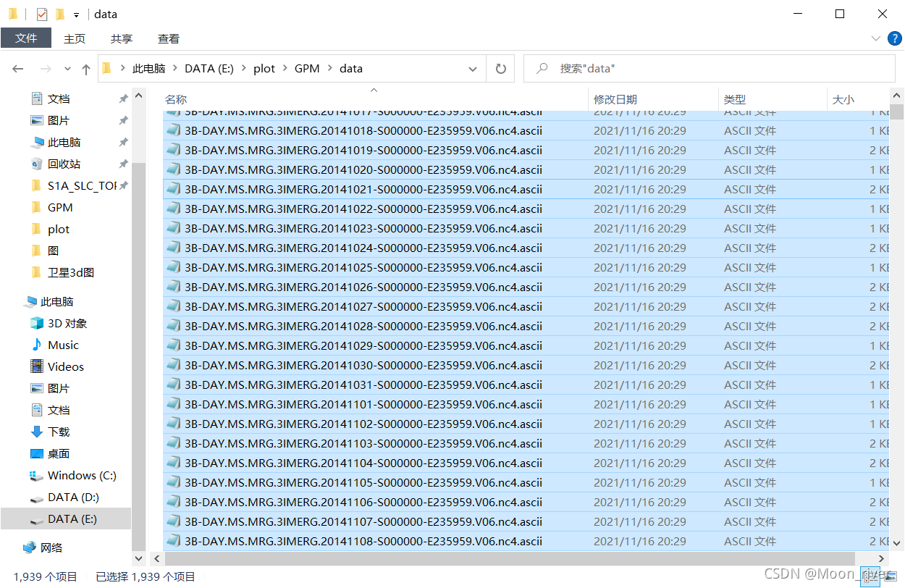Open 网络 in the navigation pane
The width and height of the screenshot is (905, 588).
51,547
